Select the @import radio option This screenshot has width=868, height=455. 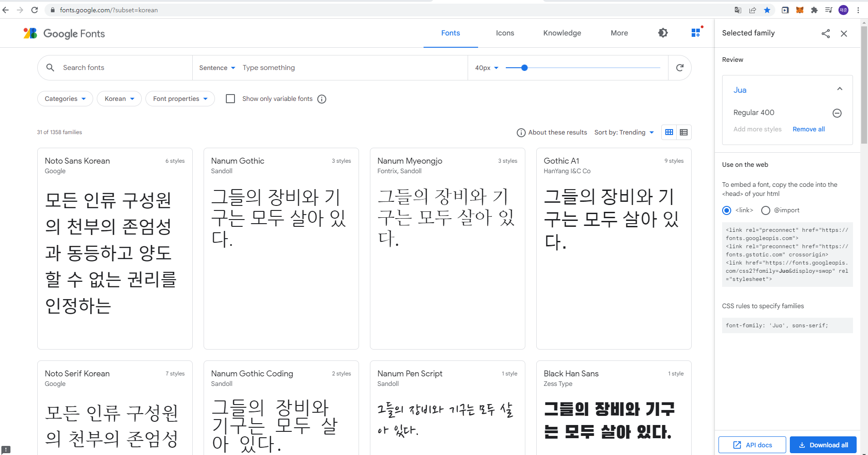pyautogui.click(x=766, y=210)
